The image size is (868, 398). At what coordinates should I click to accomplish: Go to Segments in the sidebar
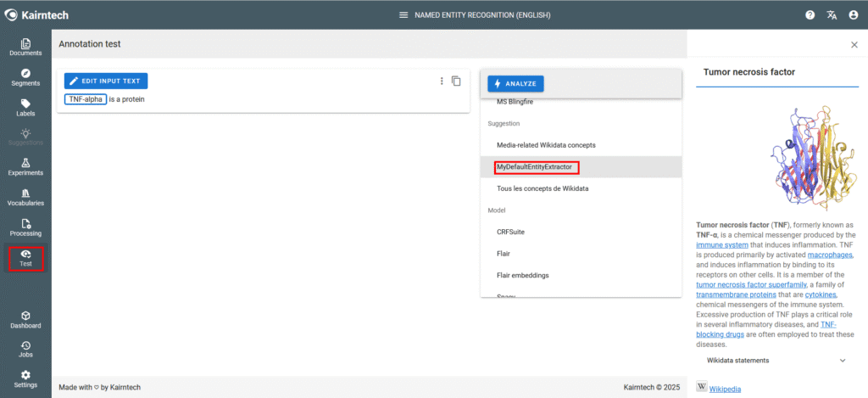[x=25, y=77]
